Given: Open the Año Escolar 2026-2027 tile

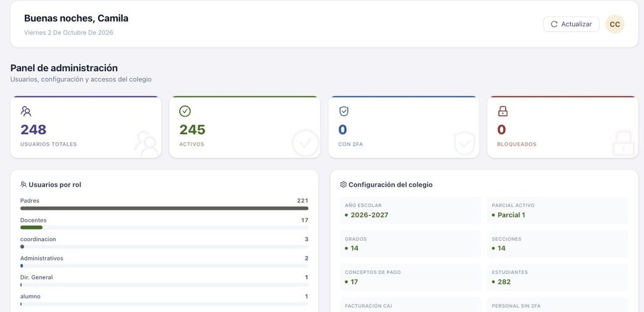Looking at the screenshot, I should click(411, 210).
